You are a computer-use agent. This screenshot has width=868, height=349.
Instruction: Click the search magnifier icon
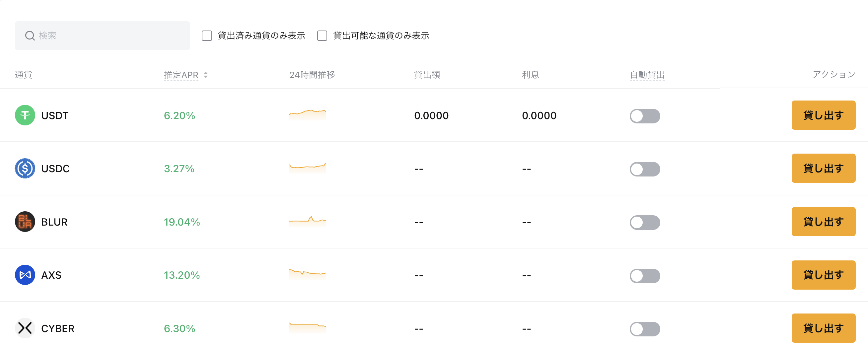pyautogui.click(x=30, y=36)
